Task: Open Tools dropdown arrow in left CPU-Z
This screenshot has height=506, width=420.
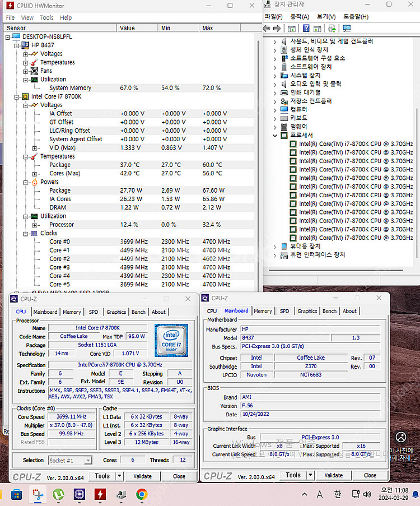Action: [120, 476]
